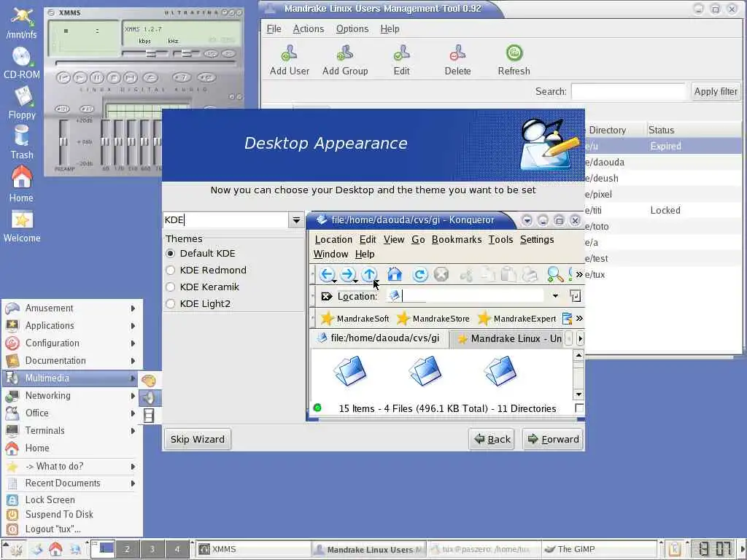Viewport: 747px width, 560px height.
Task: Open the Options menu in Users Management
Action: (352, 29)
